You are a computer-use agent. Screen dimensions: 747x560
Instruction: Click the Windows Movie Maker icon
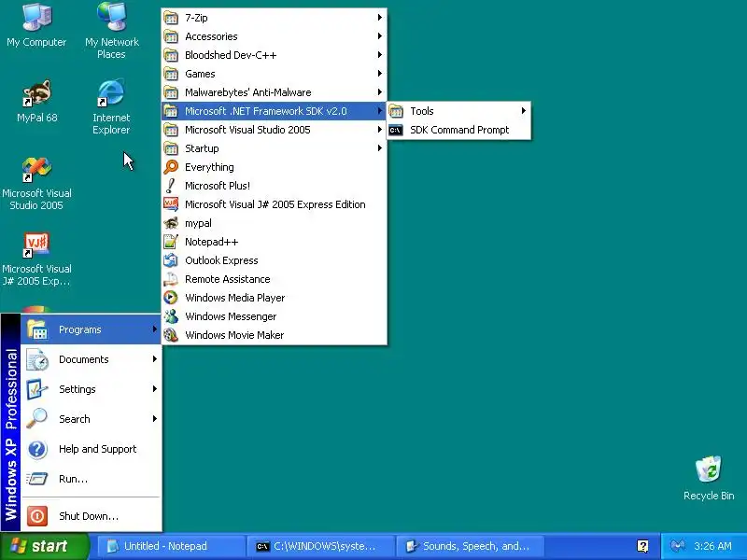[x=171, y=335]
